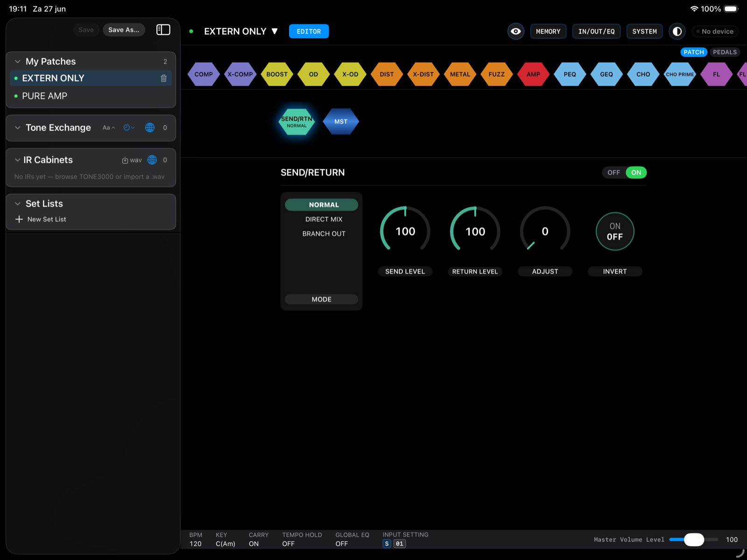The height and width of the screenshot is (560, 747).
Task: Click INPUT SETTING 01 value
Action: pos(400,544)
